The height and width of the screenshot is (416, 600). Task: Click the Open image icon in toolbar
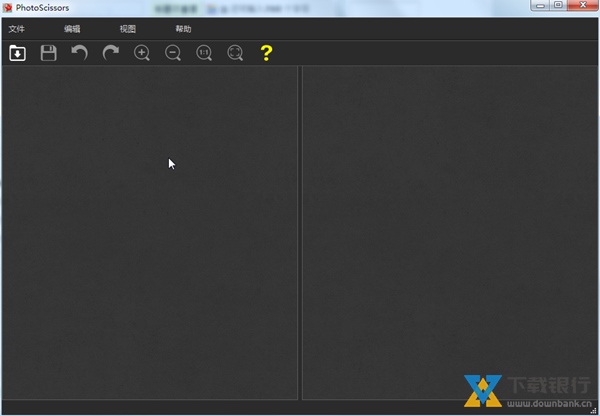(x=17, y=53)
